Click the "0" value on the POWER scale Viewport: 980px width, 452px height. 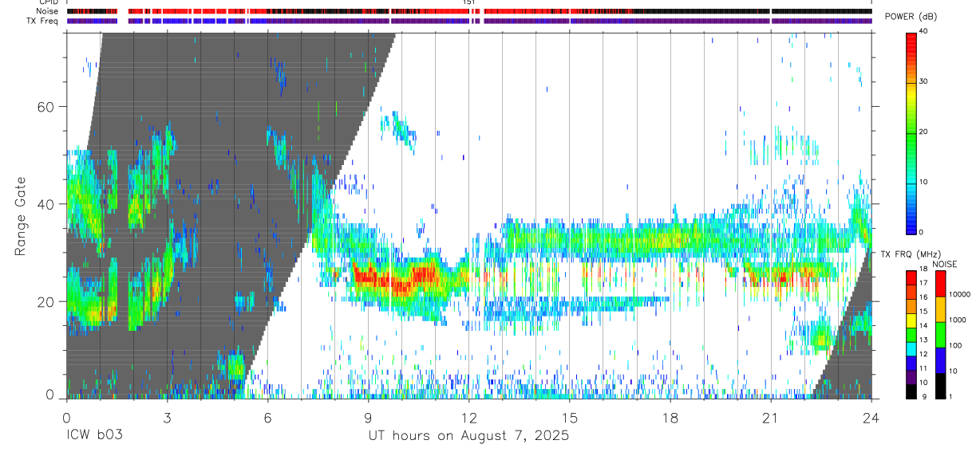point(921,232)
